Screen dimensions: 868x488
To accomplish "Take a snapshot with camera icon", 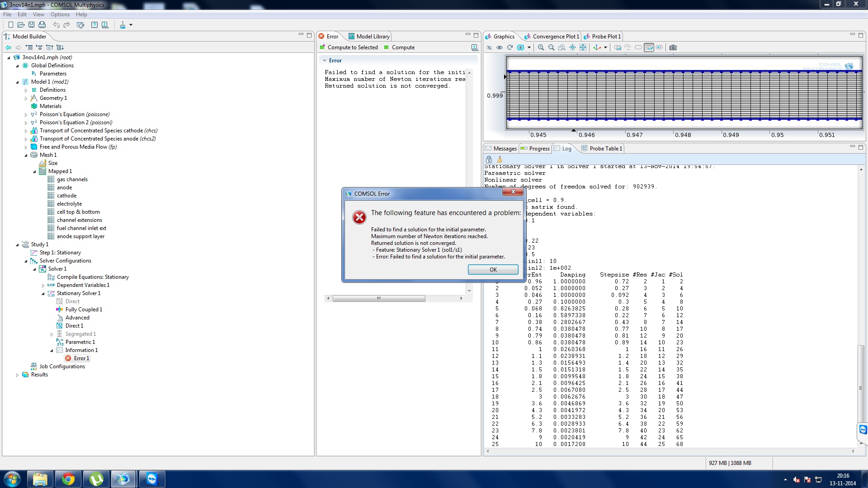I will tap(673, 47).
